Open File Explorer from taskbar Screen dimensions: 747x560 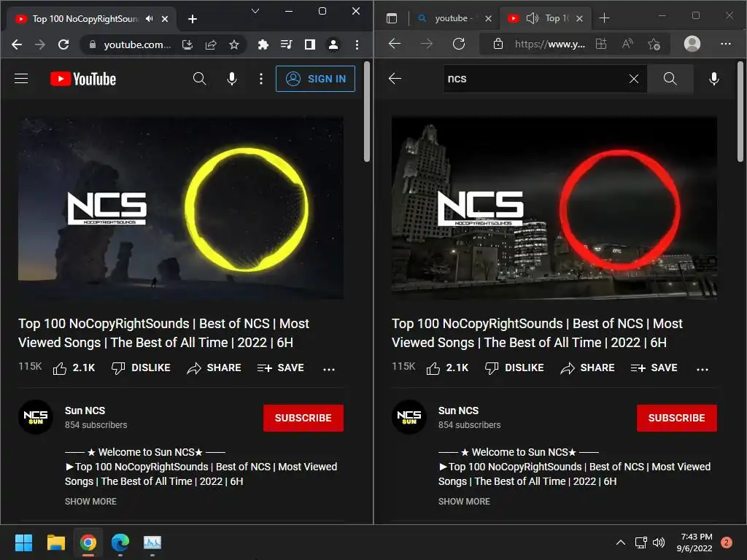click(55, 542)
